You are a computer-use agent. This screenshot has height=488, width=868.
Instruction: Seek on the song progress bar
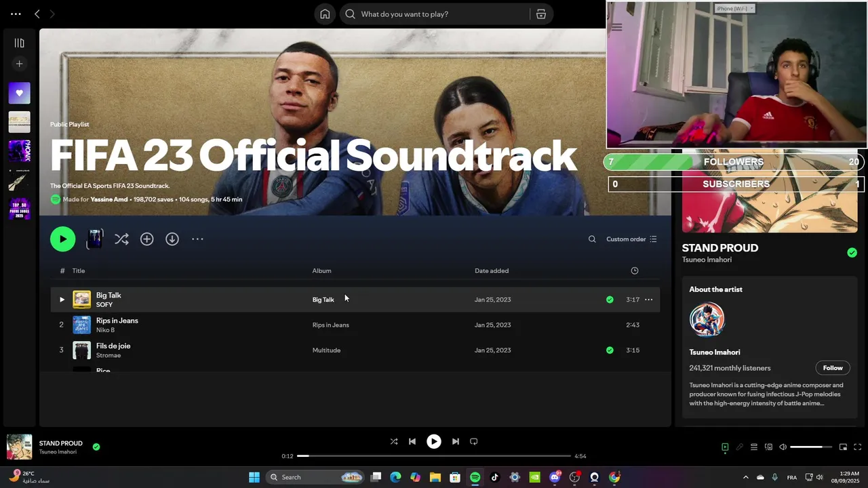[434, 456]
